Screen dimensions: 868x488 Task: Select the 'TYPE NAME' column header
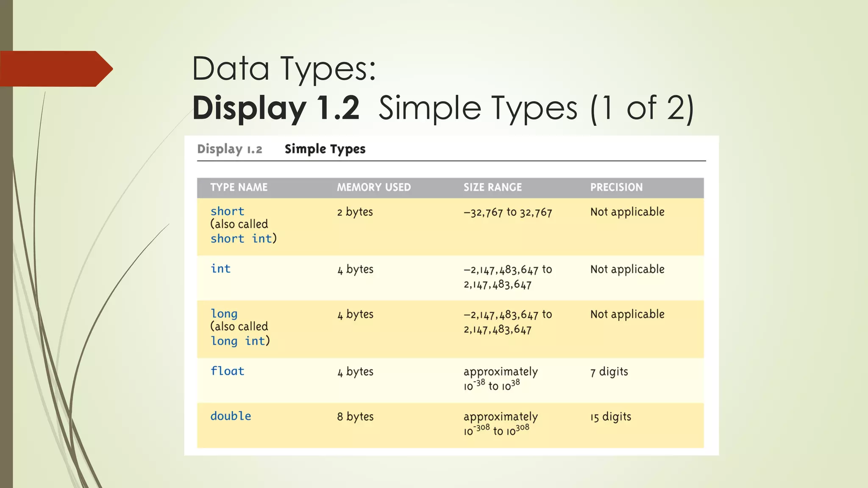pyautogui.click(x=239, y=187)
